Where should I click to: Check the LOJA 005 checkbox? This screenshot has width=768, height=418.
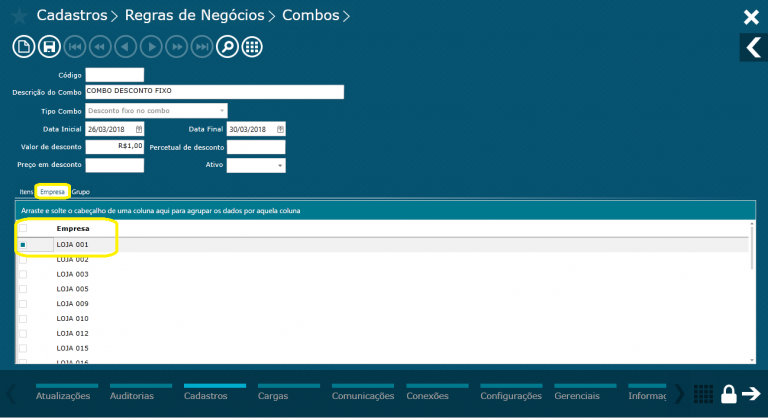pyautogui.click(x=23, y=289)
